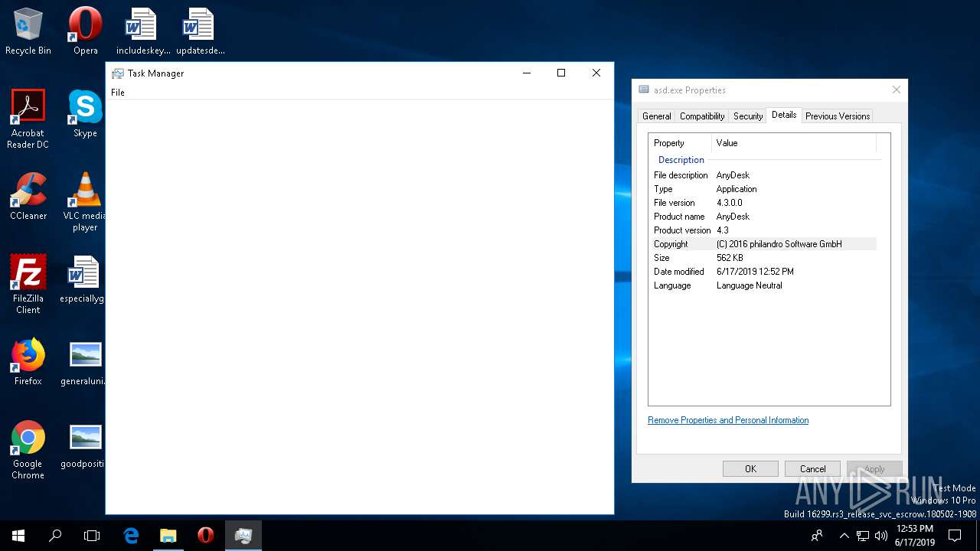The image size is (980, 551).
Task: Click Remove Properties and Personal Information link
Action: [728, 420]
